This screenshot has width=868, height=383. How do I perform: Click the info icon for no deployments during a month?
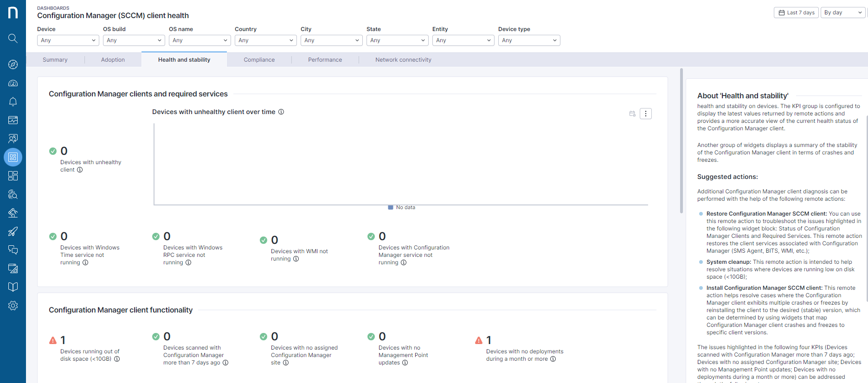(553, 359)
